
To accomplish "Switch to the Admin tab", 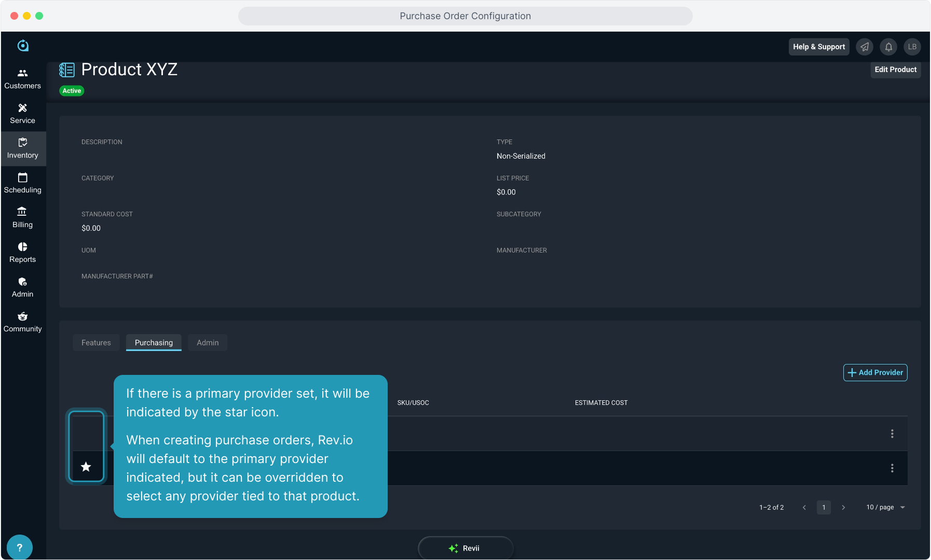I will (x=208, y=343).
